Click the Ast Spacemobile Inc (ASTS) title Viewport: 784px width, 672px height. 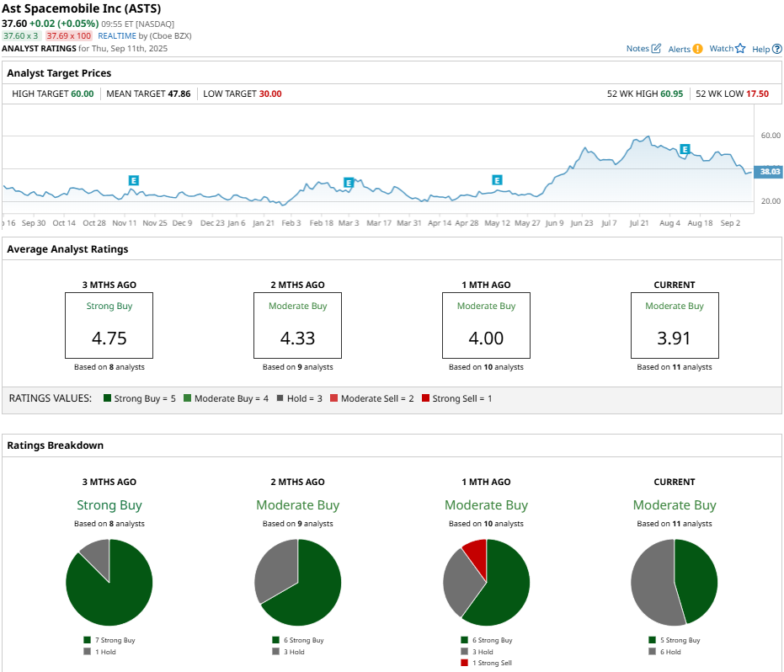tap(82, 8)
